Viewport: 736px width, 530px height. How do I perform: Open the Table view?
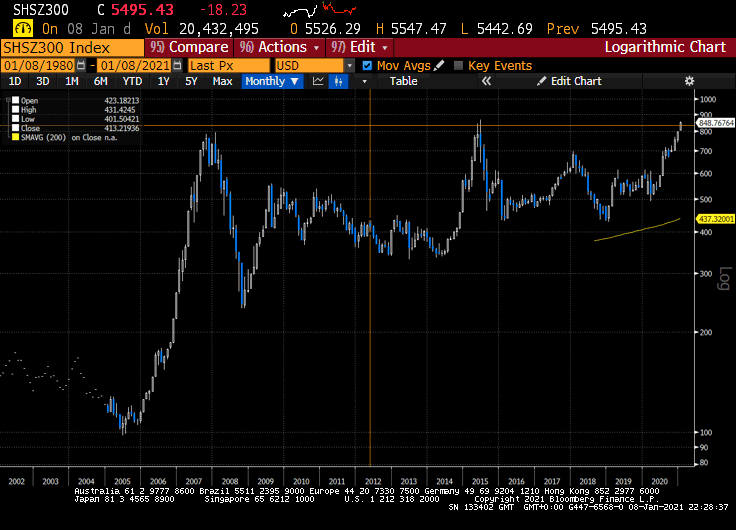(403, 81)
